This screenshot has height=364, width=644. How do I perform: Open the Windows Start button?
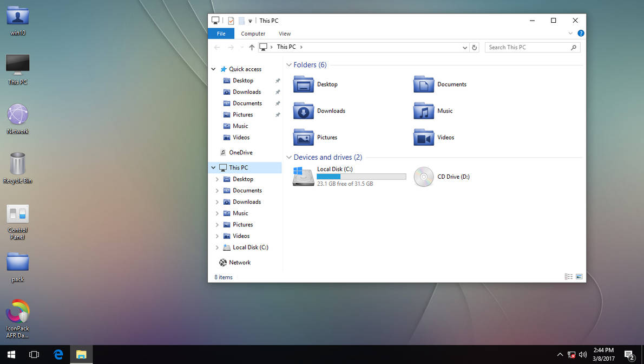(11, 355)
